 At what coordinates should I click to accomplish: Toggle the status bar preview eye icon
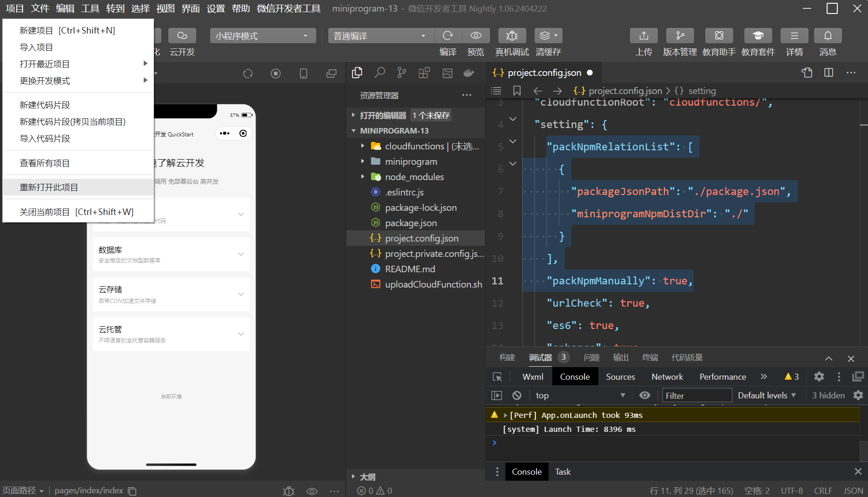(x=312, y=491)
